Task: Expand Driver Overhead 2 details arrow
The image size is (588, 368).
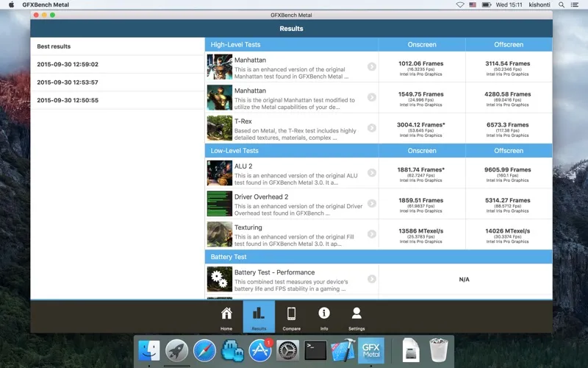Action: pos(372,203)
